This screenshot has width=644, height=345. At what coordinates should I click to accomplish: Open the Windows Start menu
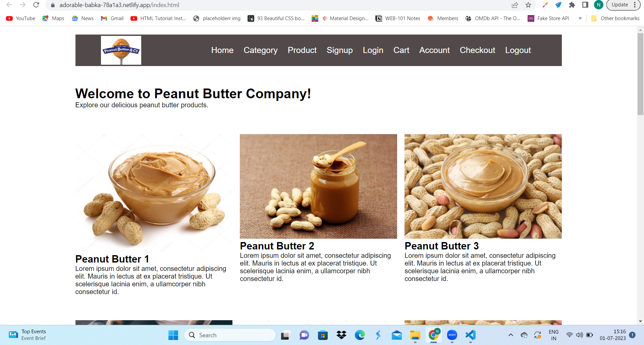click(x=173, y=335)
